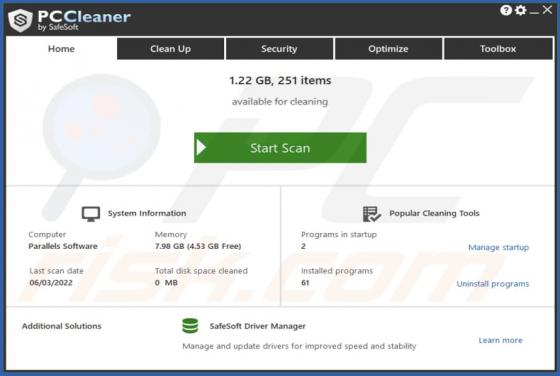Click the SafeSoft Driver Manager title
The width and height of the screenshot is (560, 376).
click(258, 326)
